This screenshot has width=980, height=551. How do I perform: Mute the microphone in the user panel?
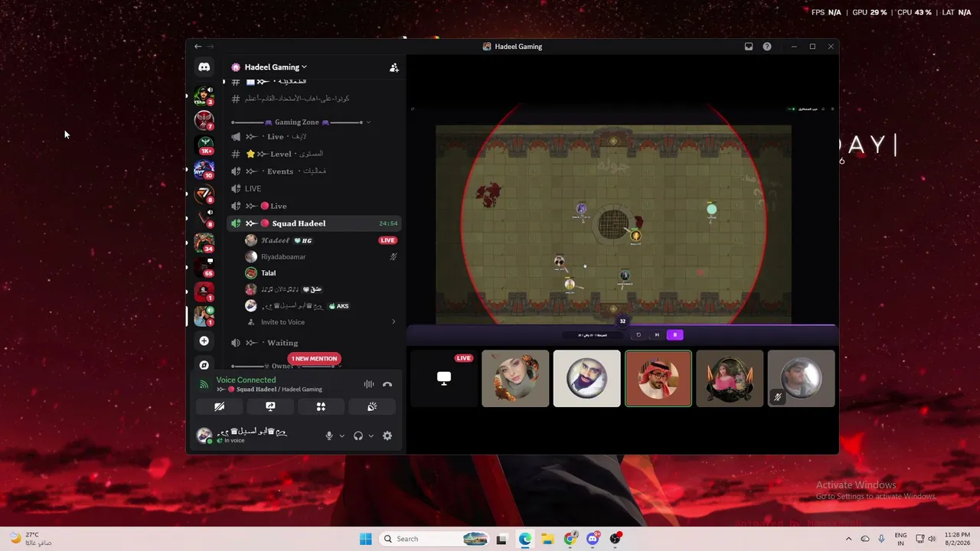(329, 435)
